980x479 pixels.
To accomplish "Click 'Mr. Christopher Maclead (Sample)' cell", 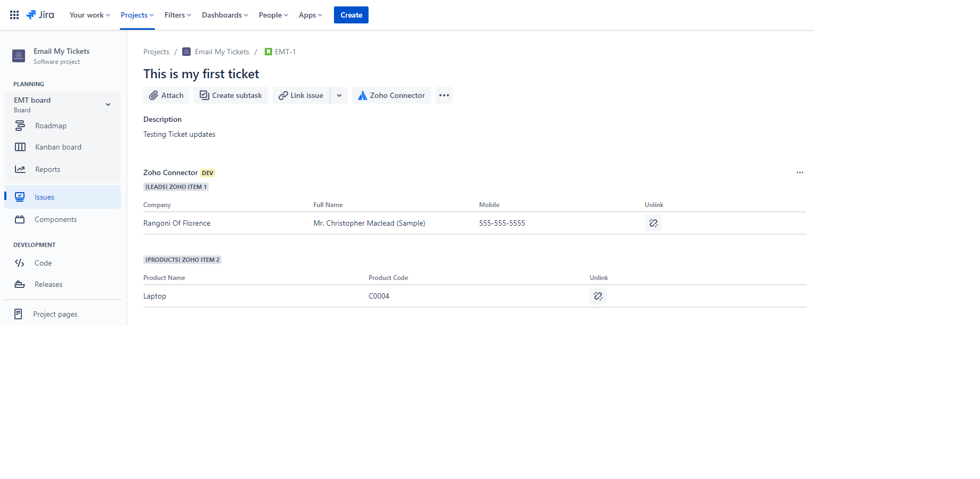I will [369, 223].
